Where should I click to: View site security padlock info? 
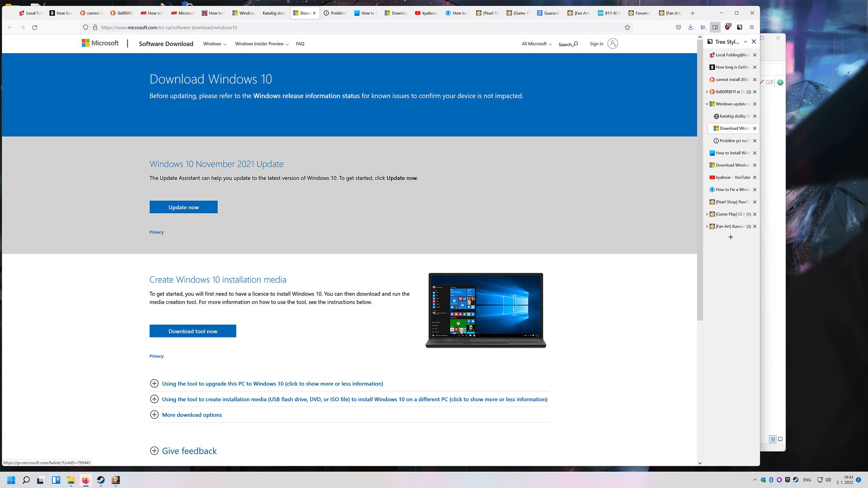point(95,28)
